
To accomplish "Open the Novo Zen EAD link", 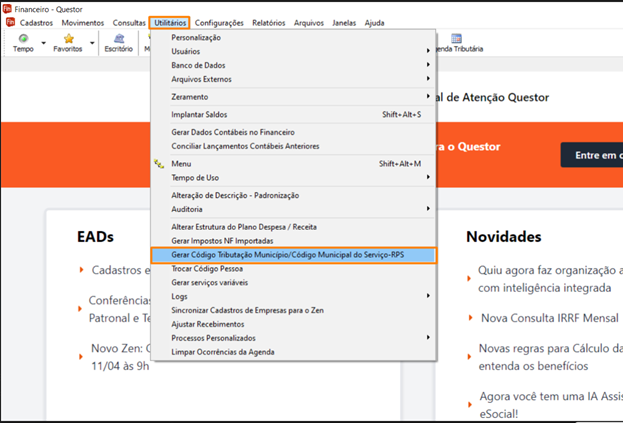I will pos(120,357).
